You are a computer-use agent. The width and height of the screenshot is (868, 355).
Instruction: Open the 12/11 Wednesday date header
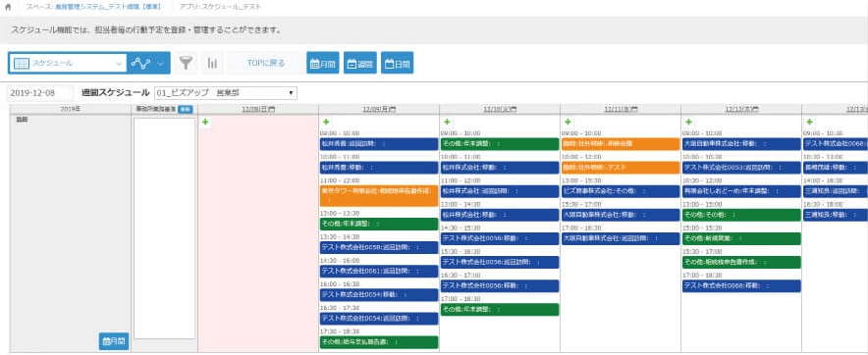[x=621, y=110]
